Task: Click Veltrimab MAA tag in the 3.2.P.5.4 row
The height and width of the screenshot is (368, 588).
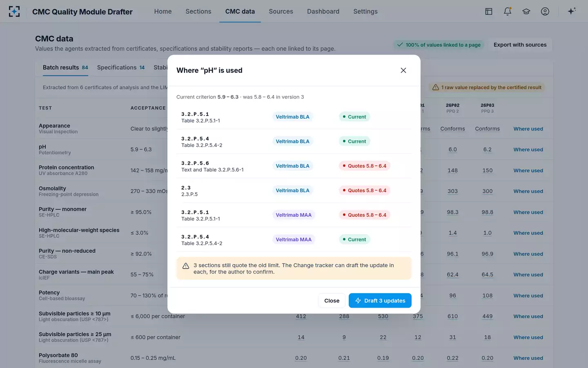Action: tap(294, 240)
